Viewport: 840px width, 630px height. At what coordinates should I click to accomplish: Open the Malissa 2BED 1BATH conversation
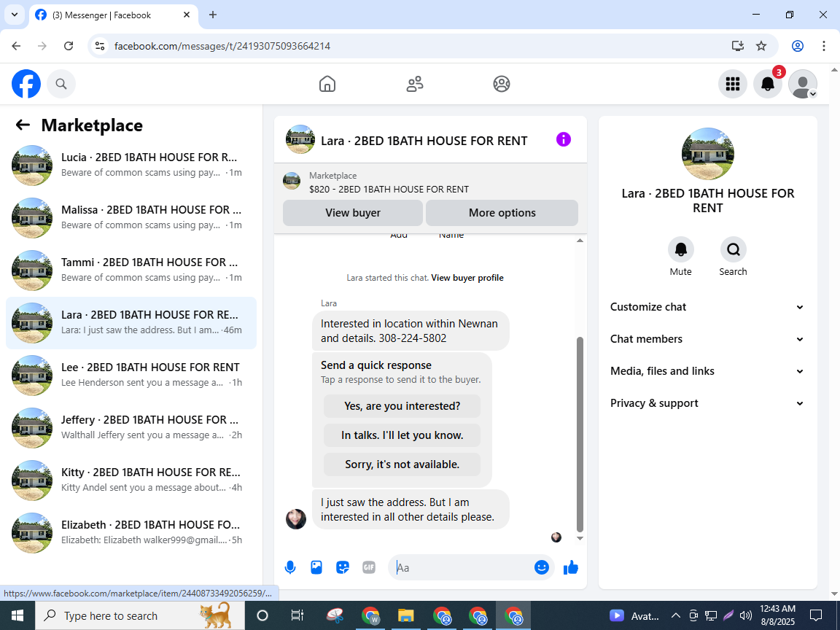(131, 217)
